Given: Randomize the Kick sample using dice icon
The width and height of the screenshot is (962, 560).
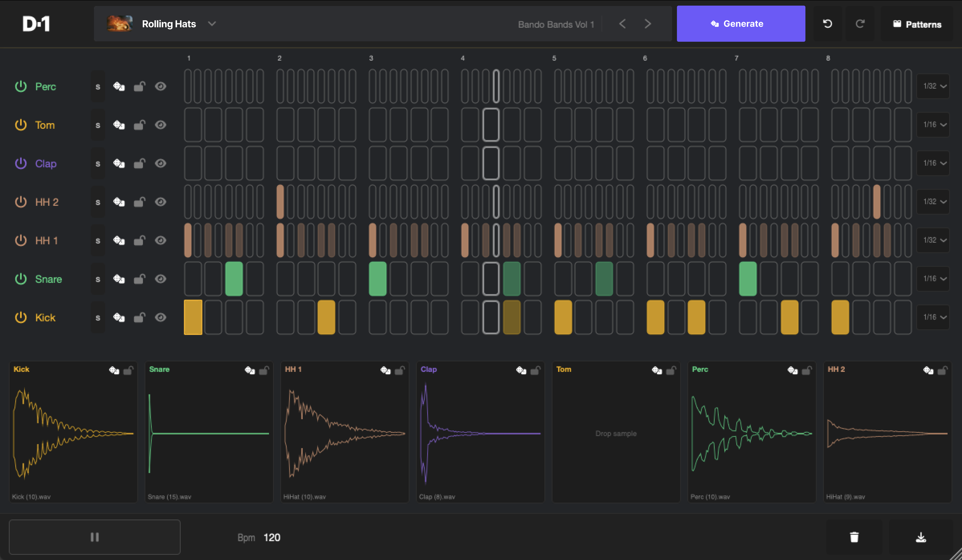Looking at the screenshot, I should (114, 370).
